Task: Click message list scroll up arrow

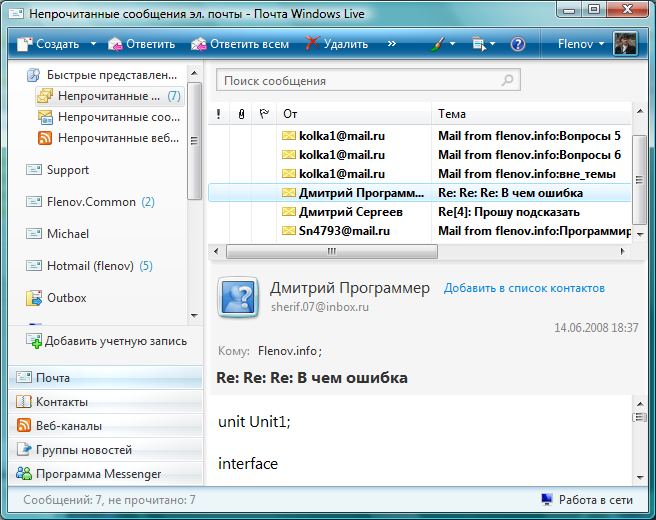Action: pos(640,111)
